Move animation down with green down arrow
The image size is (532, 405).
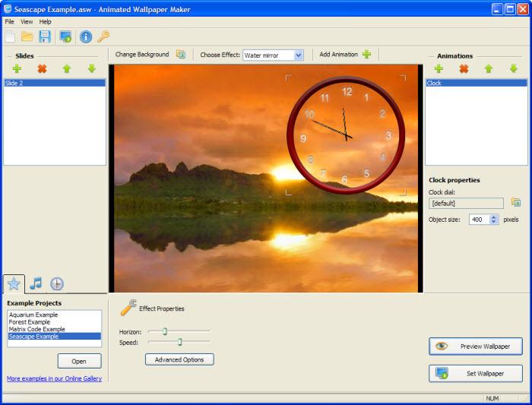(x=514, y=69)
